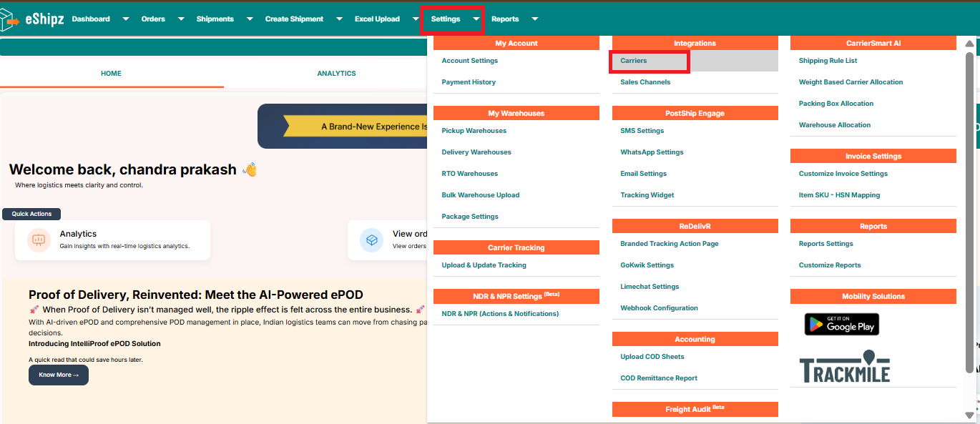The image size is (980, 424).
Task: Open the Get it on Google Play badge
Action: point(842,324)
